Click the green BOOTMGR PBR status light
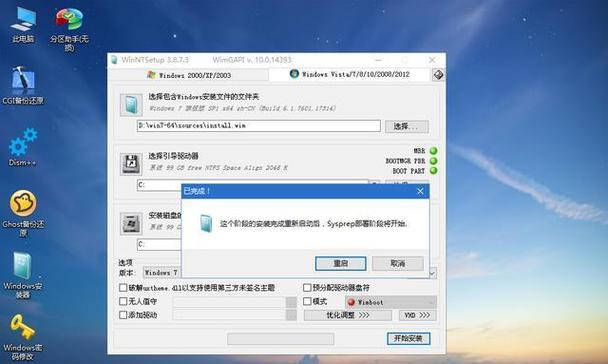Viewport: 608px width, 364px height. [434, 160]
